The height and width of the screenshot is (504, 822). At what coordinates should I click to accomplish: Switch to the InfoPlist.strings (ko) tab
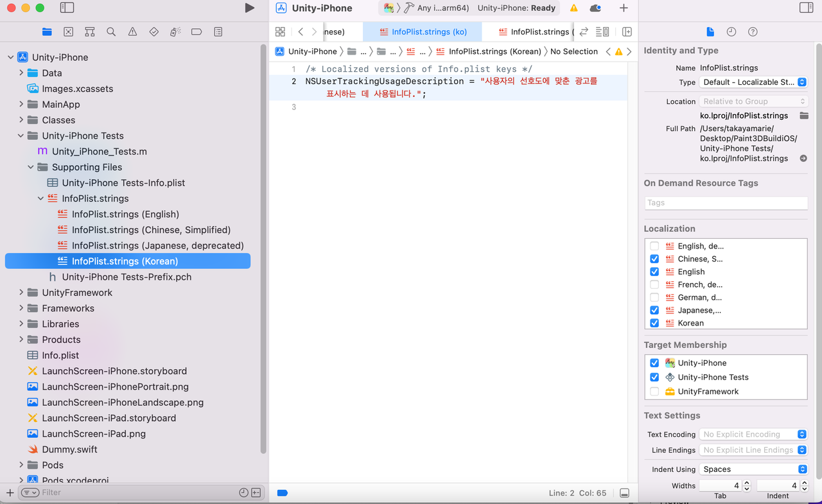tap(423, 31)
